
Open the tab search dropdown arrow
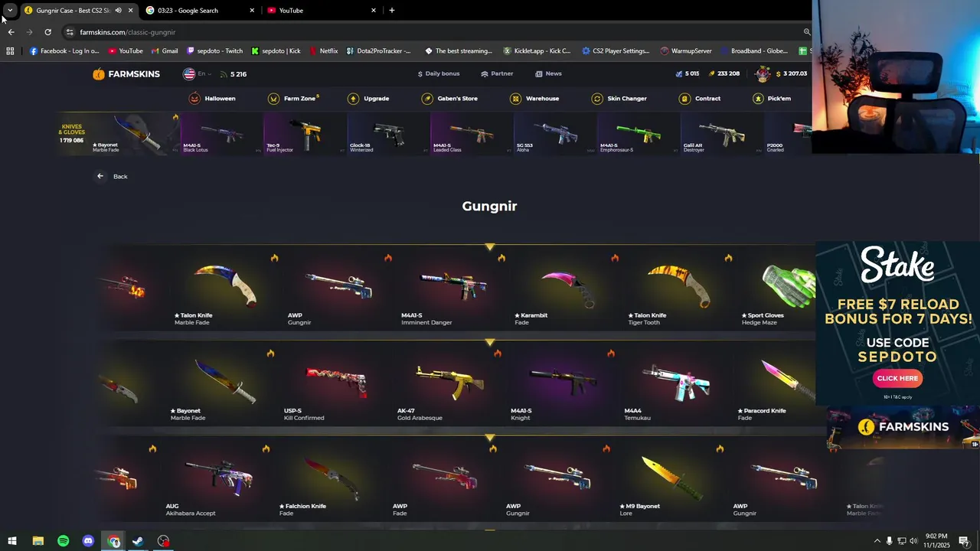10,10
